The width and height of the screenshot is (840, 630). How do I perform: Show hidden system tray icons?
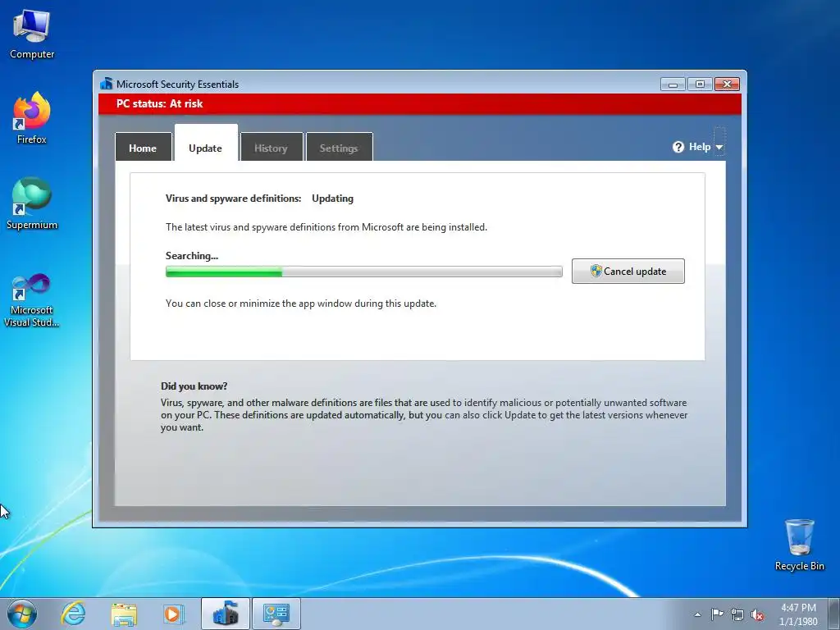click(697, 614)
